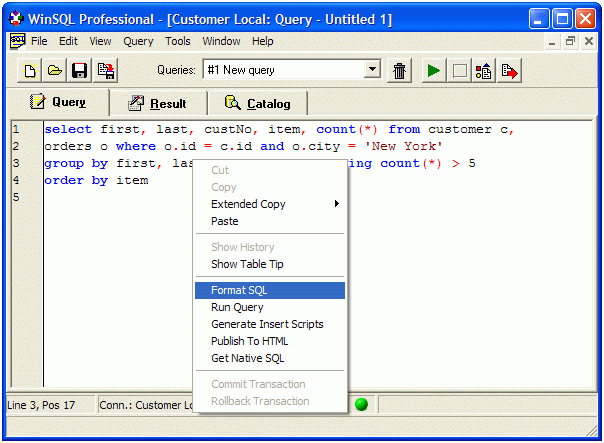
Task: Click the Save floppy disk icon
Action: 79,70
